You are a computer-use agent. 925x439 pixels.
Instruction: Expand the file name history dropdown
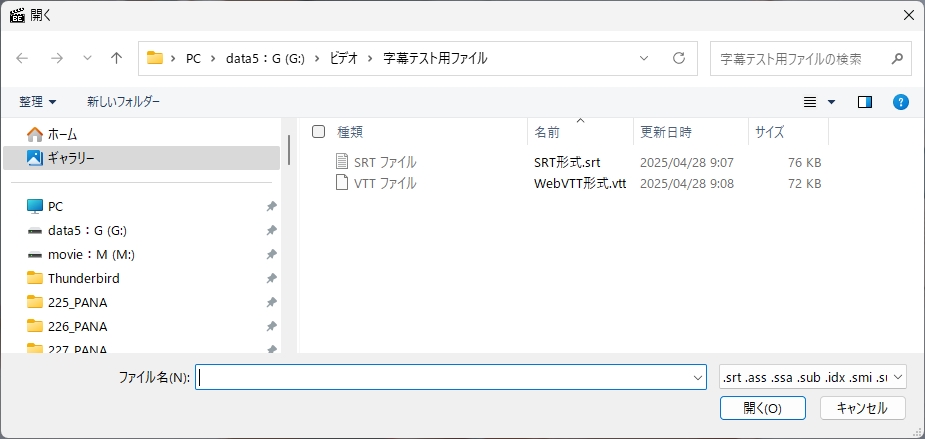(698, 378)
